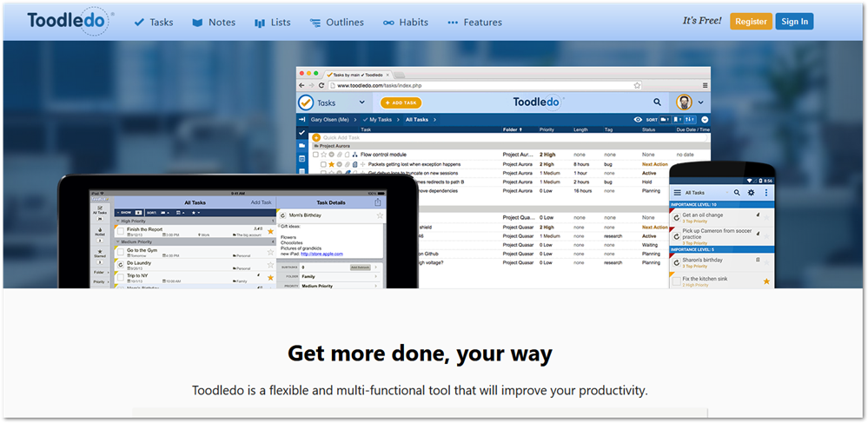Click the bookmark star in the address bar
Viewport: 868px width, 423px height.
pos(637,85)
